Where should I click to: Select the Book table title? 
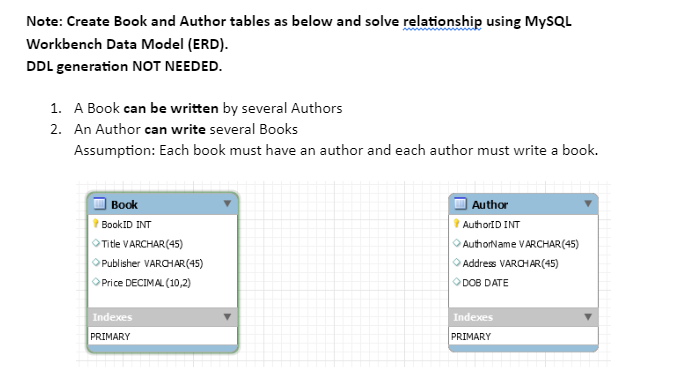[x=124, y=205]
